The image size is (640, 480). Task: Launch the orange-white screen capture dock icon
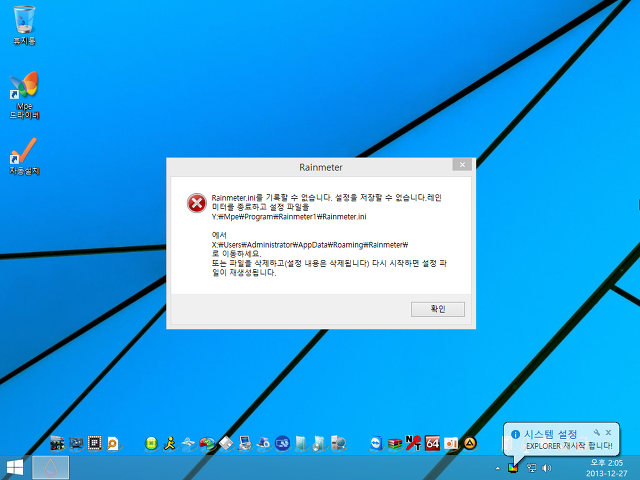[x=451, y=443]
